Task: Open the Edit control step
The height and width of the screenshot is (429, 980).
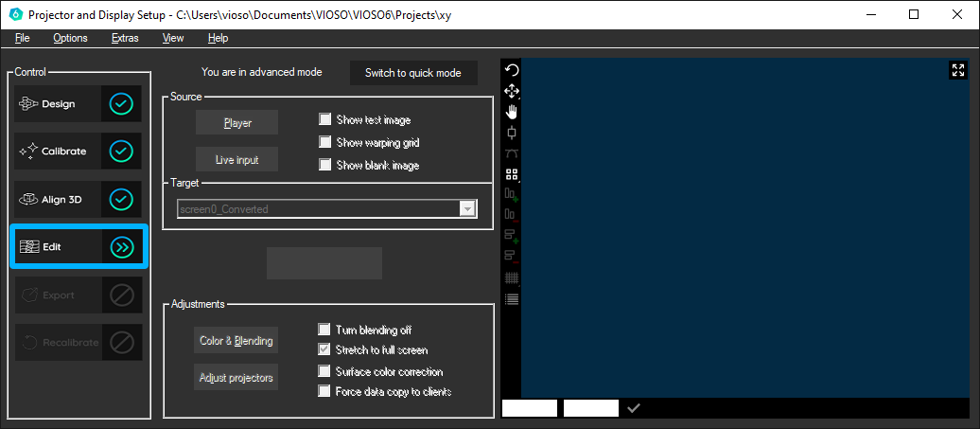Action: [x=79, y=247]
